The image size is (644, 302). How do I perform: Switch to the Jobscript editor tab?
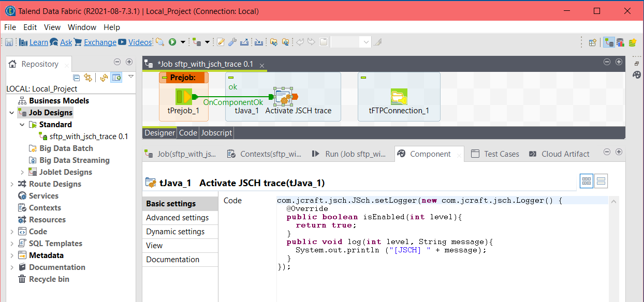tap(216, 133)
